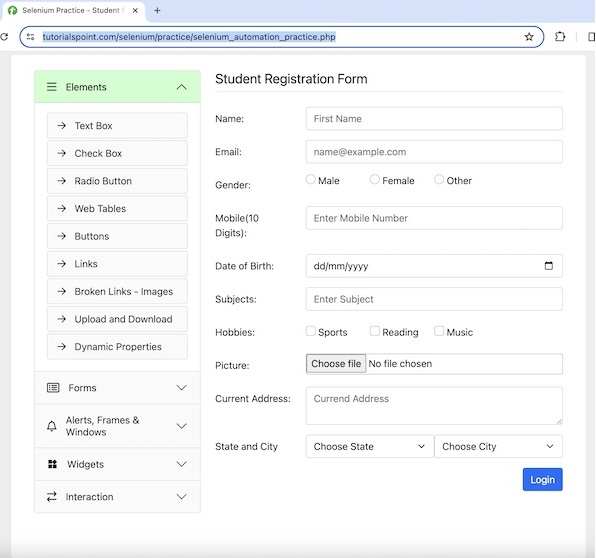Click the reload page icon
The image size is (596, 558).
[4, 37]
